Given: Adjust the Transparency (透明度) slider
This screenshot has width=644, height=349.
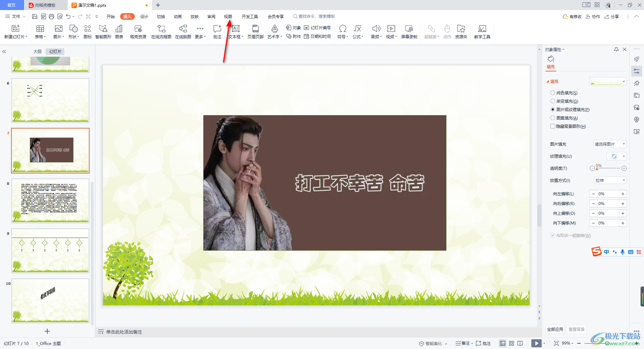Looking at the screenshot, I should 608,168.
